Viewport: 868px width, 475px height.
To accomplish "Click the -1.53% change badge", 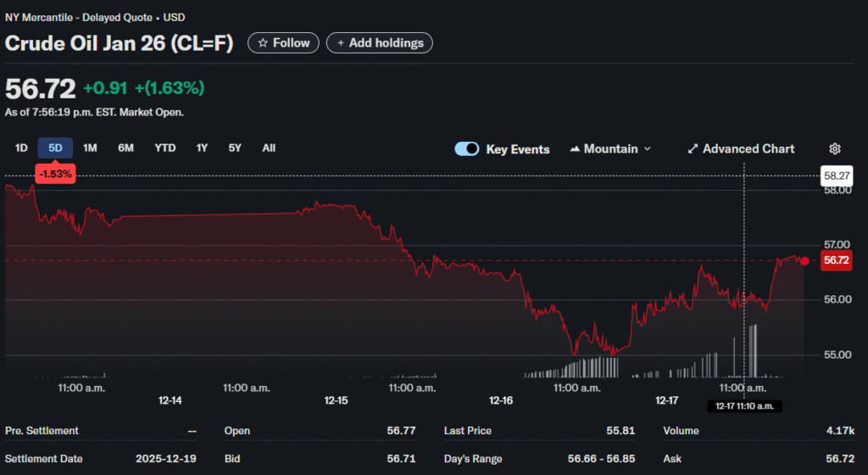I will [56, 174].
